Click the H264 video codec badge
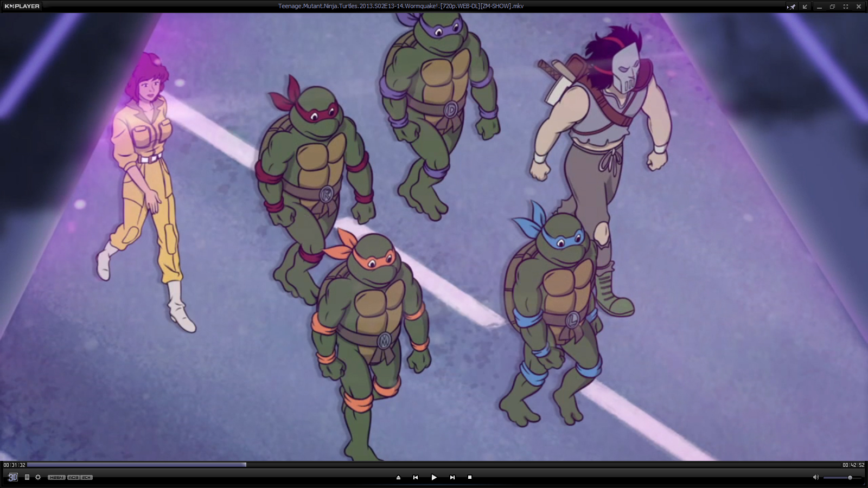The width and height of the screenshot is (868, 488). tap(56, 477)
